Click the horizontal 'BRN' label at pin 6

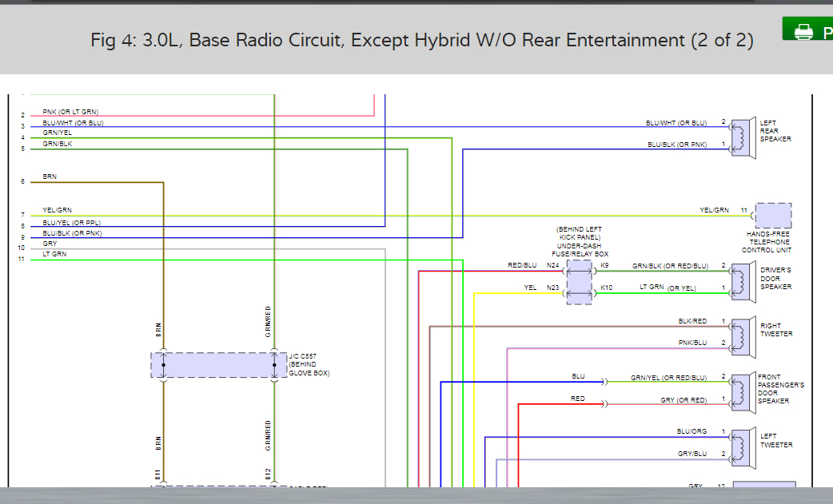(50, 177)
